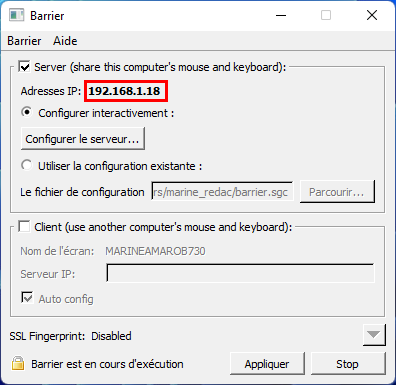This screenshot has height=385, width=396.
Task: Toggle the Auto config checkbox
Action: (27, 297)
